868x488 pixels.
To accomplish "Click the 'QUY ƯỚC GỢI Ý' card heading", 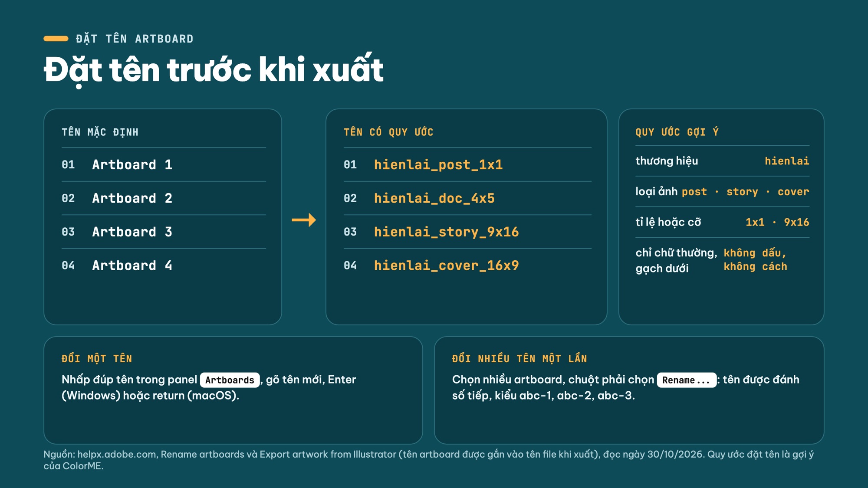I will point(677,132).
